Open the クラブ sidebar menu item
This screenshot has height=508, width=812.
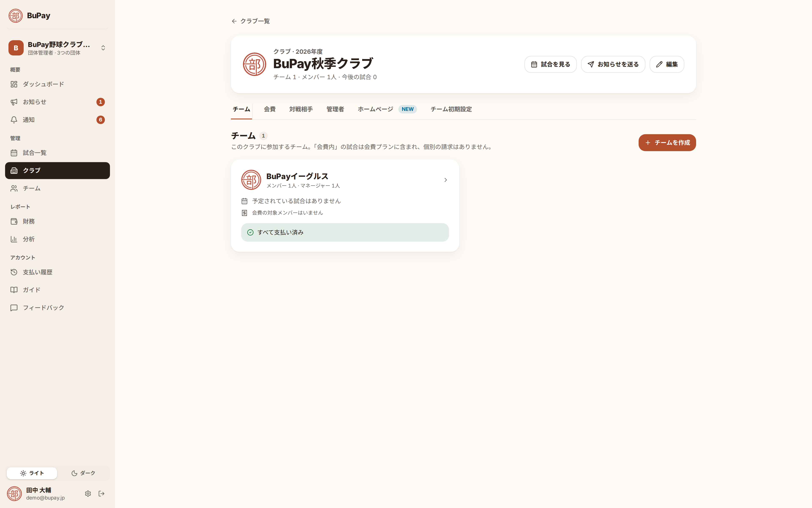tap(57, 171)
